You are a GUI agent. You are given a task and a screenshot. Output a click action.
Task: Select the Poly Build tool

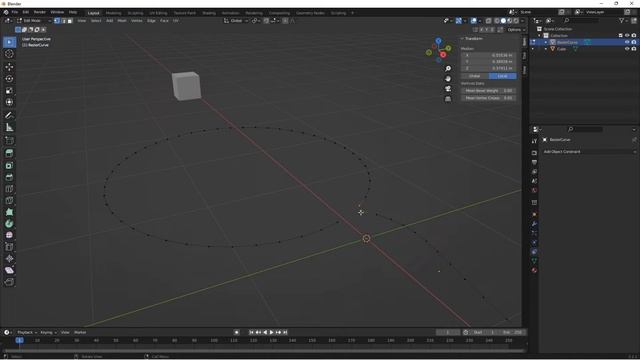point(9,212)
